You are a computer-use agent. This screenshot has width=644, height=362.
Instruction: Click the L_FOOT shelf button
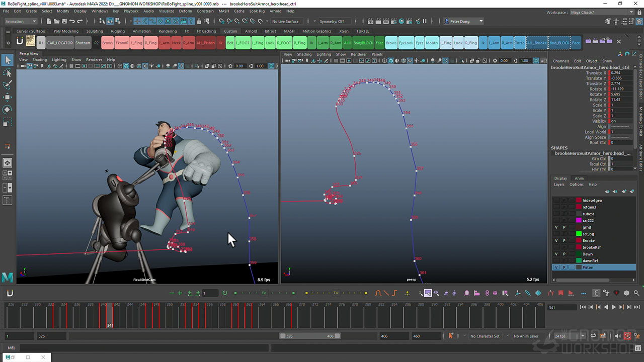coord(243,43)
